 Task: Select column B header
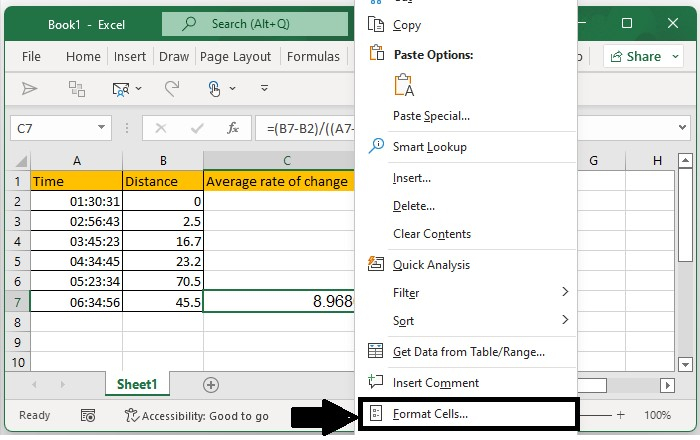pos(163,161)
